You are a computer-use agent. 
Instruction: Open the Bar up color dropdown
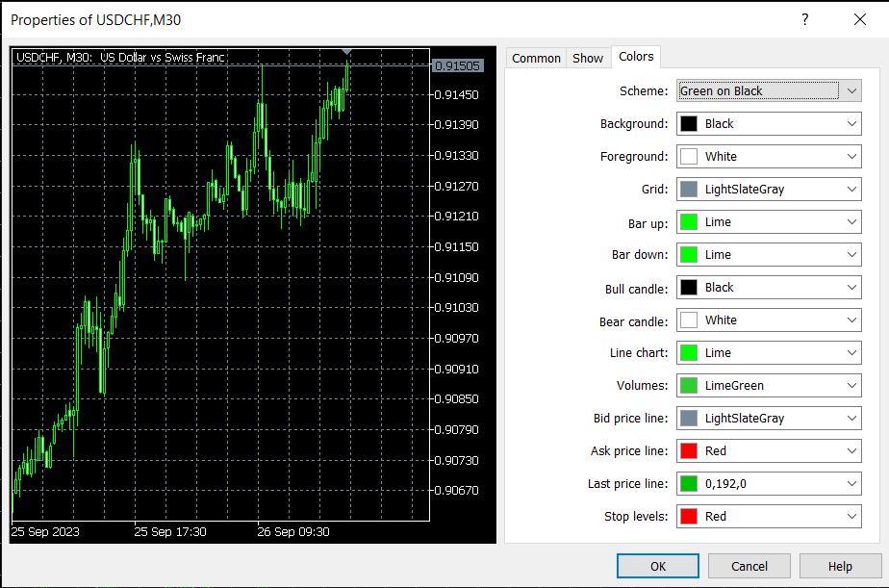[x=769, y=221]
